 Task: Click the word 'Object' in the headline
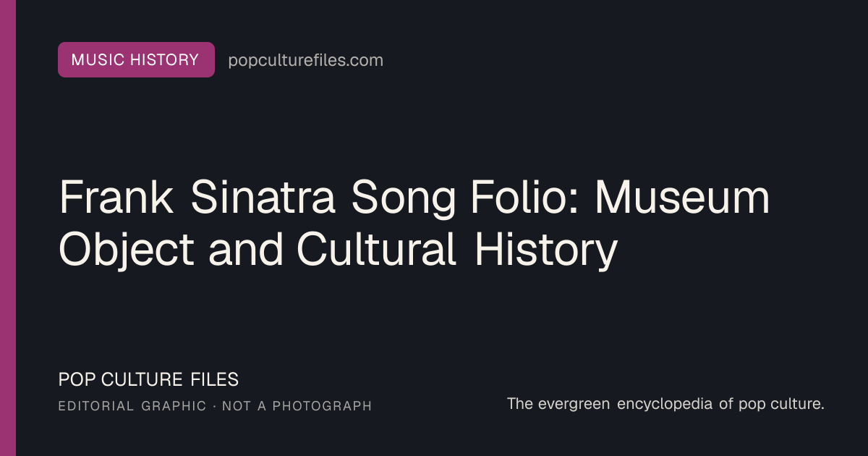point(127,251)
